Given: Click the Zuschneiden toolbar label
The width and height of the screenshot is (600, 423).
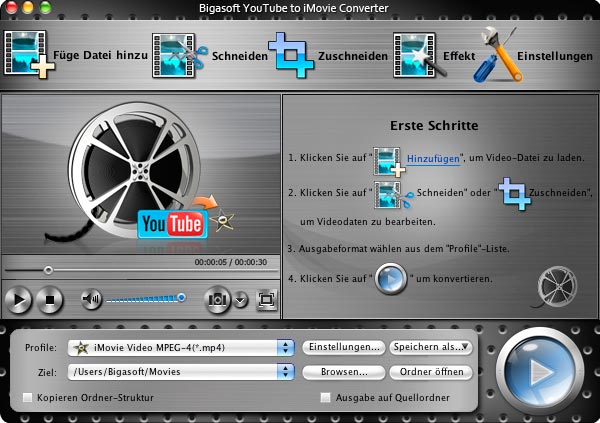Looking at the screenshot, I should (x=353, y=56).
